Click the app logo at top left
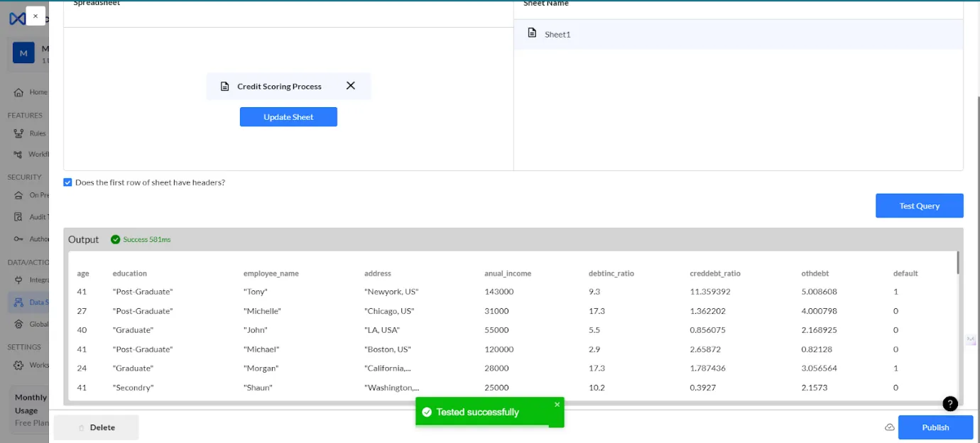Viewport: 980px width, 443px height. [16, 18]
